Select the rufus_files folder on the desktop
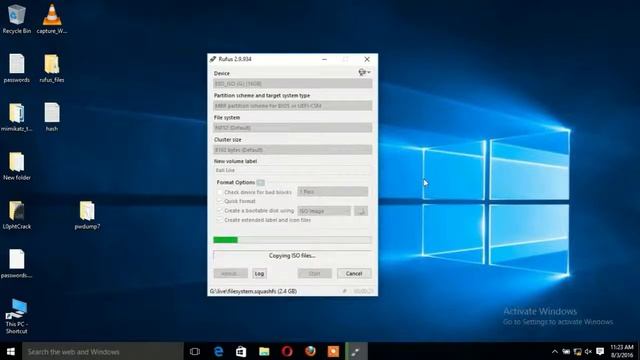Image resolution: width=640 pixels, height=360 pixels. click(x=52, y=68)
